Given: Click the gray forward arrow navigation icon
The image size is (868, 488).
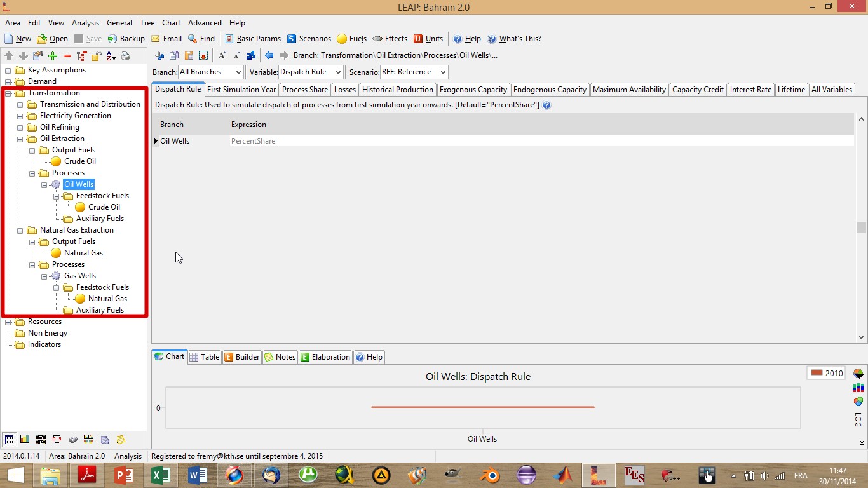Looking at the screenshot, I should click(284, 55).
